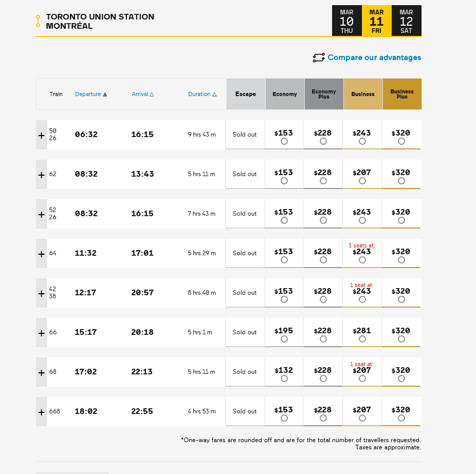This screenshot has height=474, width=476.
Task: Click the compare arrows icon
Action: (x=319, y=58)
